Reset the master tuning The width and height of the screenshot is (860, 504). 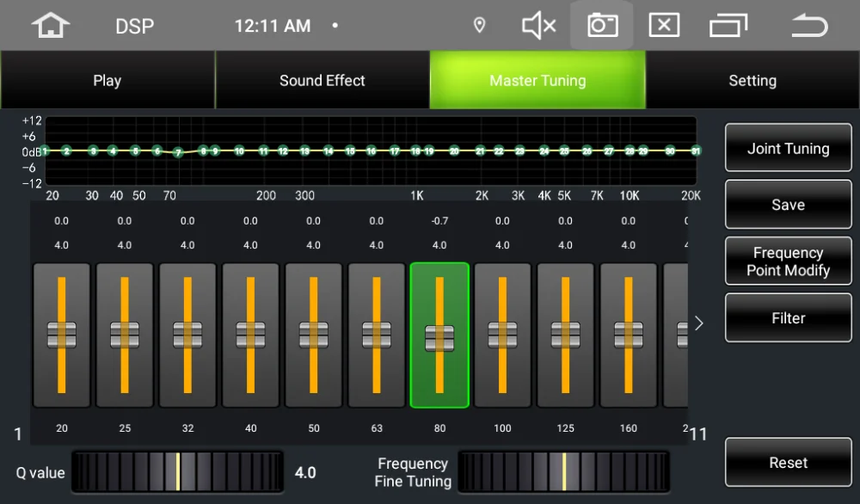(x=788, y=462)
